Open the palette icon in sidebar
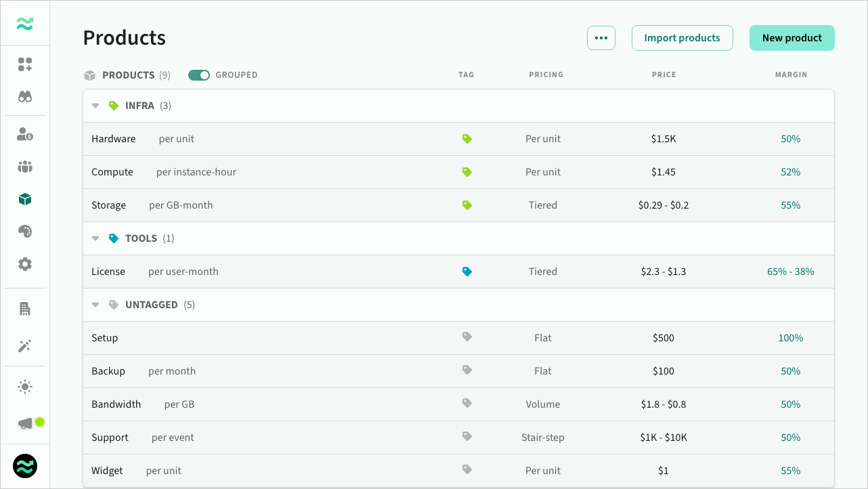Screen dimensions: 868x489 [x=25, y=232]
